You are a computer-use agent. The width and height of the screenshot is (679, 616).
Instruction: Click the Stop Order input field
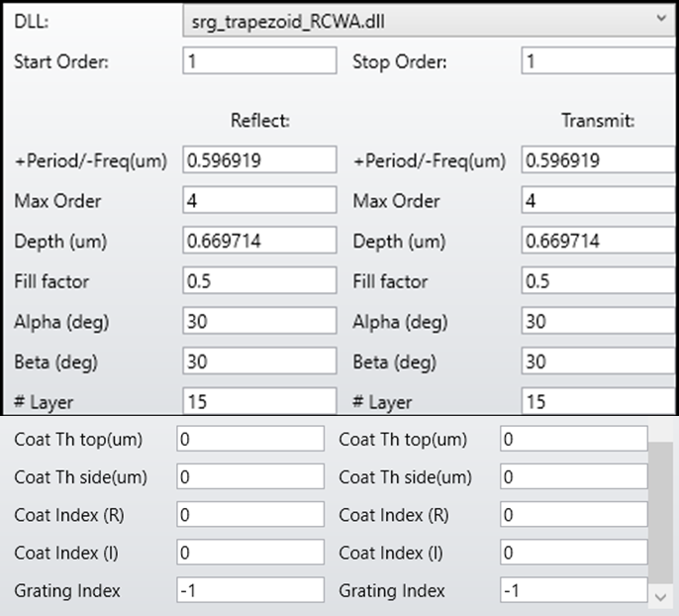(x=598, y=61)
